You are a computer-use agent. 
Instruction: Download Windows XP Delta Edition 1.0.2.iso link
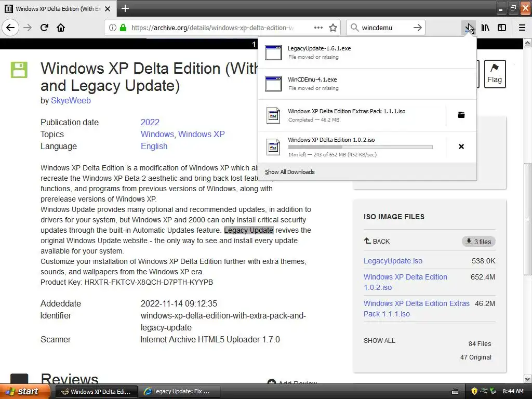pos(405,282)
